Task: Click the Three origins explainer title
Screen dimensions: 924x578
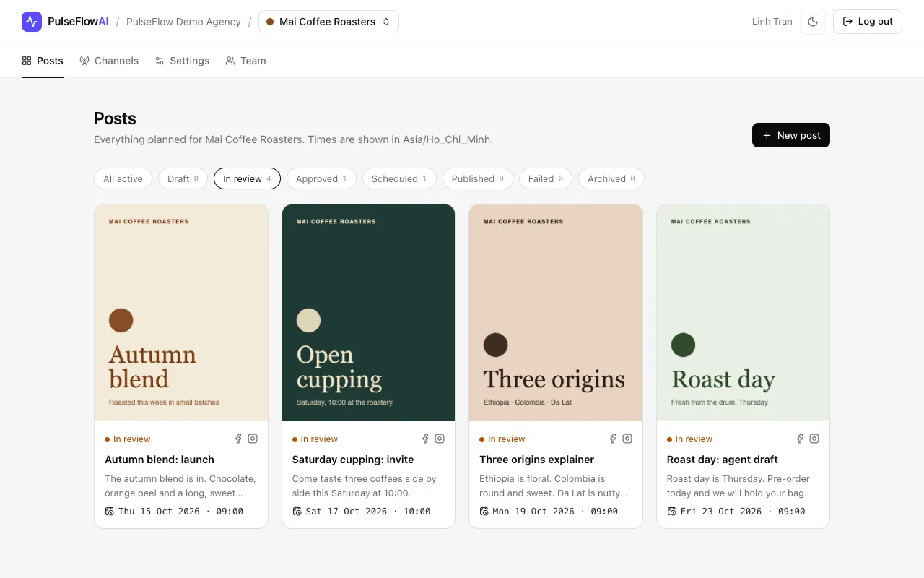Action: click(x=537, y=460)
